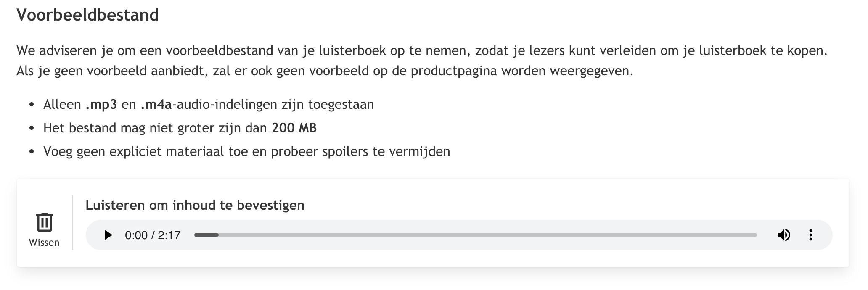Click the bold '.mp3' format text
Viewport: 868px width, 290px height.
101,104
